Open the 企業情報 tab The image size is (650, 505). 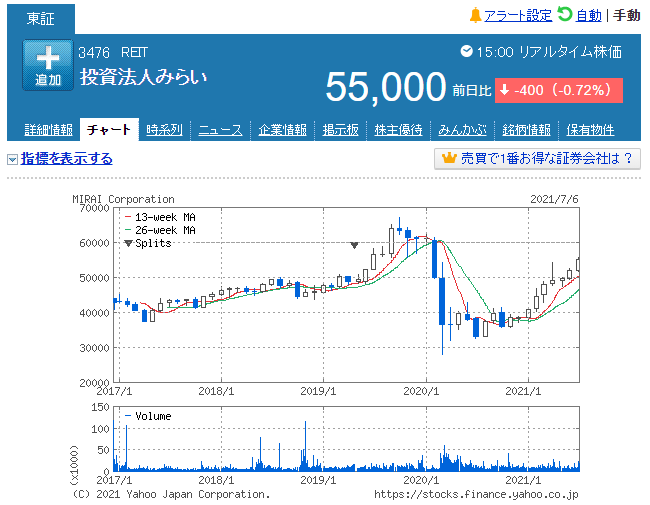(x=282, y=130)
